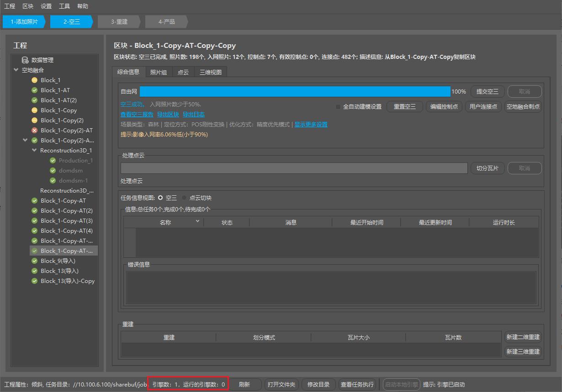
Task: Click the 新建三维重建 button
Action: point(523,352)
